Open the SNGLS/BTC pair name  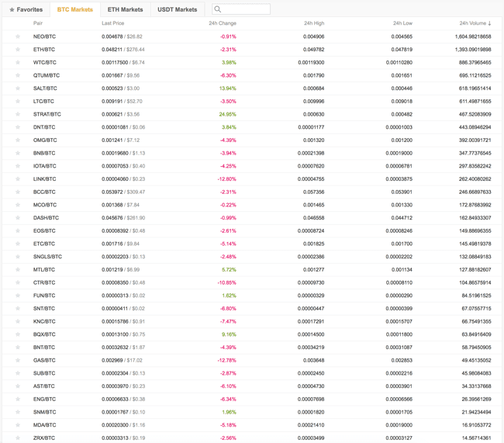[47, 257]
